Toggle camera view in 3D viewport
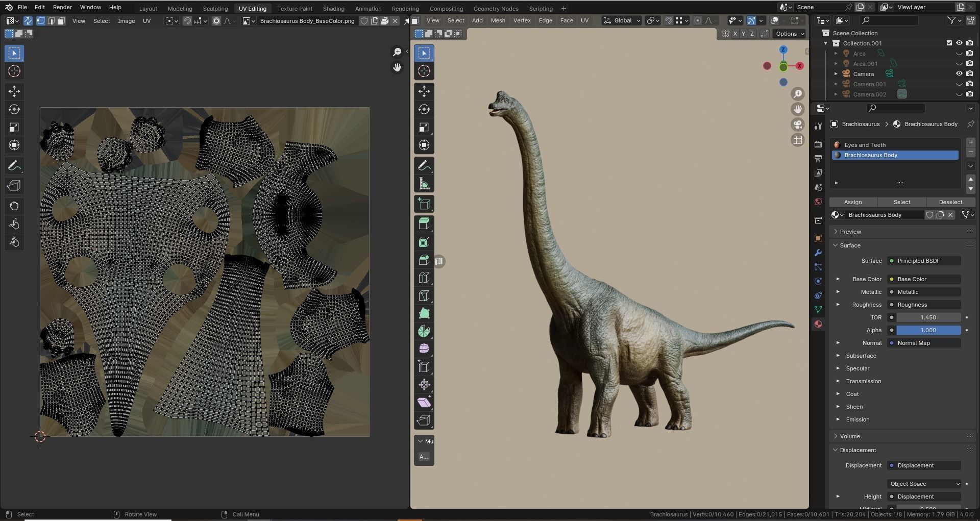Image resolution: width=980 pixels, height=521 pixels. tap(798, 125)
